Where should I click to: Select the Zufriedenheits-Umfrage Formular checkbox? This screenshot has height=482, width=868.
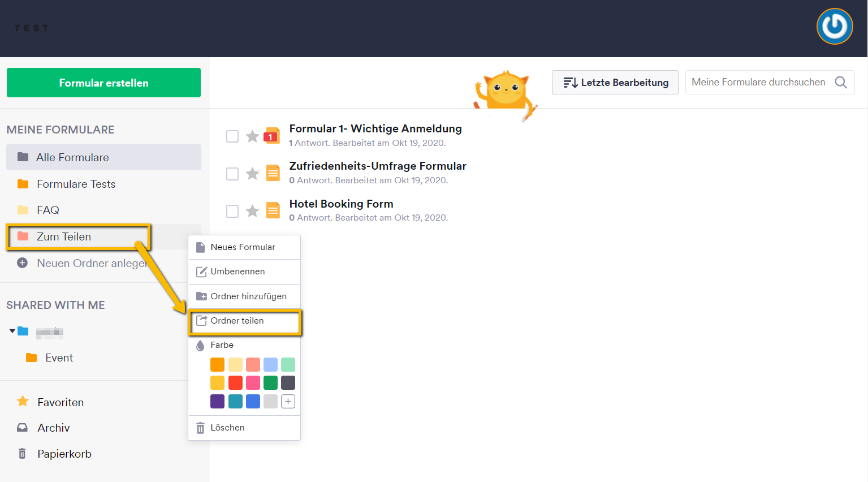pos(232,174)
